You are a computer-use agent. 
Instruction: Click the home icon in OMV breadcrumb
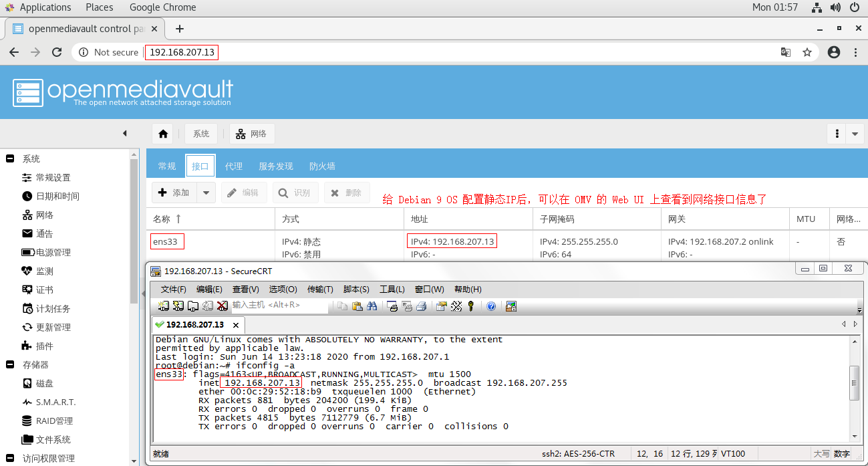point(162,133)
